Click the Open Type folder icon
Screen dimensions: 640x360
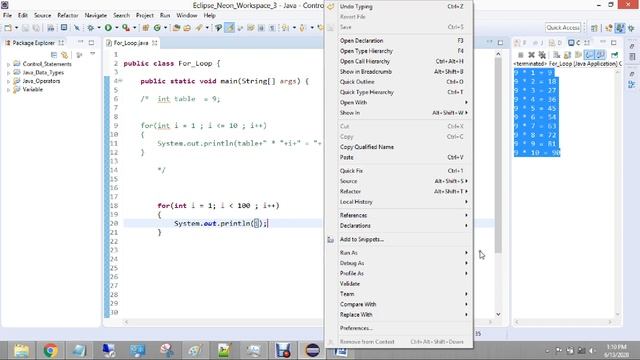point(176,28)
